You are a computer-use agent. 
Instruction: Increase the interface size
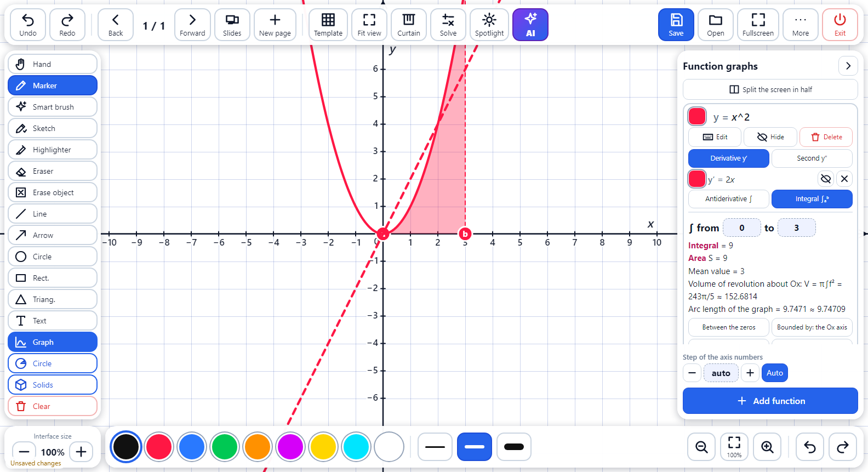[81, 452]
